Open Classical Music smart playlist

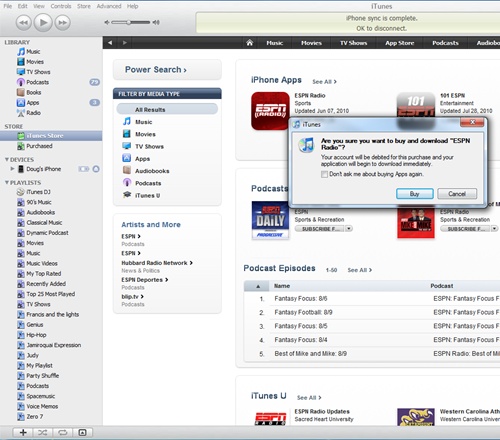[x=44, y=223]
